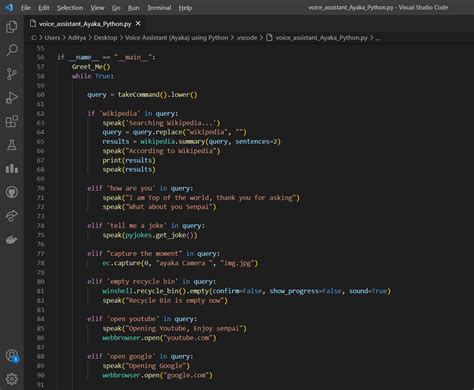Image resolution: width=474 pixels, height=390 pixels.
Task: Open the Explorer view in activity bar
Action: pyautogui.click(x=12, y=27)
